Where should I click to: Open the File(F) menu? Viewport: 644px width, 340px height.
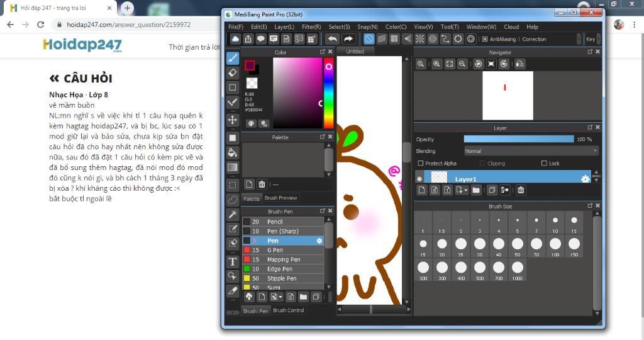tap(236, 26)
